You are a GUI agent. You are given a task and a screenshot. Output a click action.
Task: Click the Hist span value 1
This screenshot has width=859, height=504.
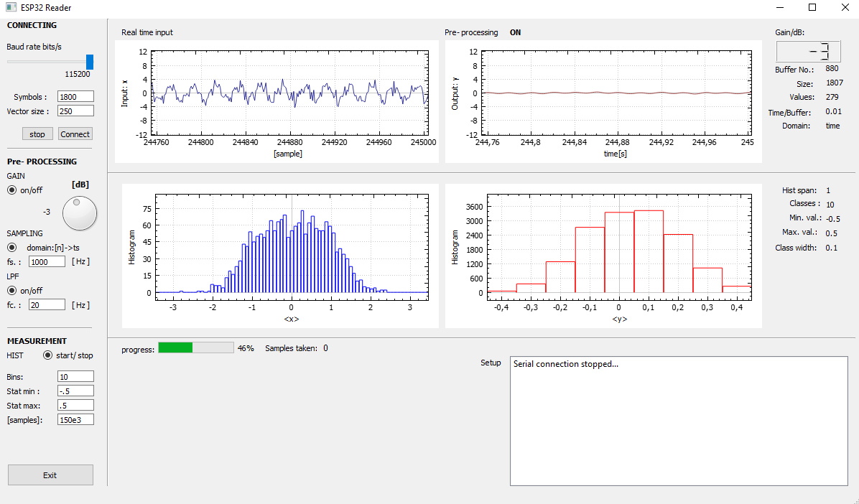[828, 191]
